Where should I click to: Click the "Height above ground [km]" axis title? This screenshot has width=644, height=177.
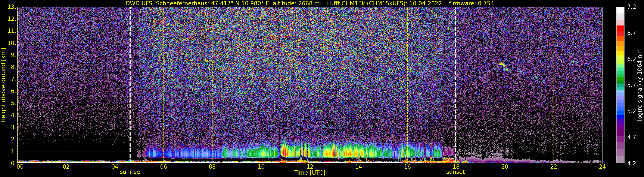coord(3,85)
